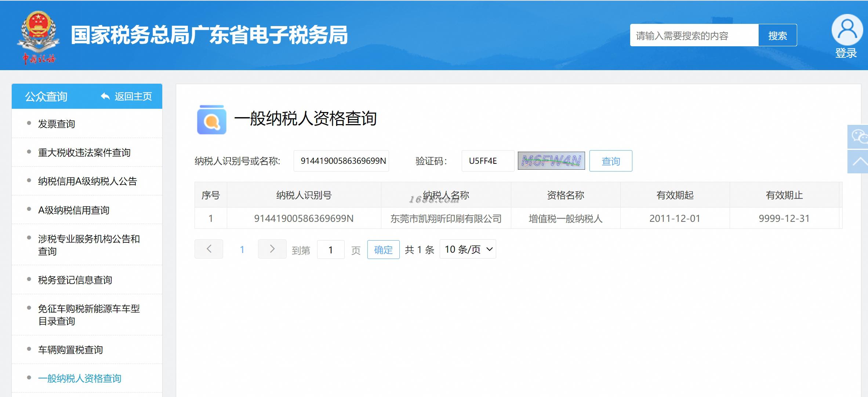The image size is (868, 397).
Task: Select 车辆购置税查询 in sidebar
Action: (x=70, y=350)
